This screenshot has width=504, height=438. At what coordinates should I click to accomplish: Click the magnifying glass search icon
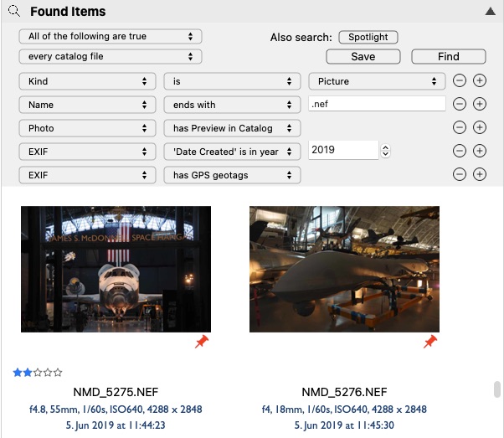pyautogui.click(x=14, y=11)
